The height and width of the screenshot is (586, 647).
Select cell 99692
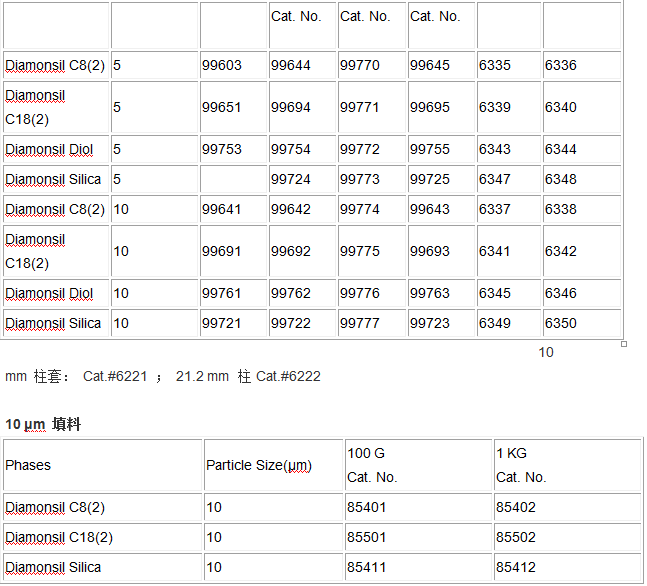tap(302, 251)
